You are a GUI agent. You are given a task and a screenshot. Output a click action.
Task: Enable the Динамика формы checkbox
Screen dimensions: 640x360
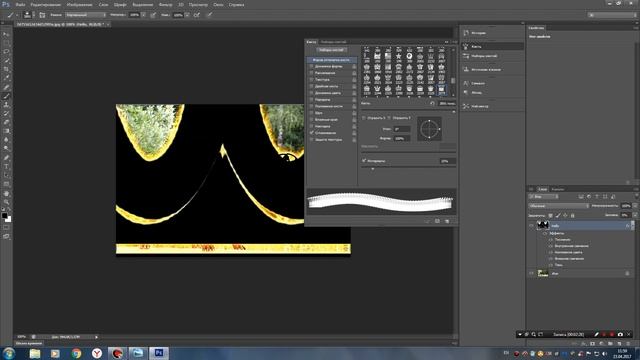(x=311, y=66)
